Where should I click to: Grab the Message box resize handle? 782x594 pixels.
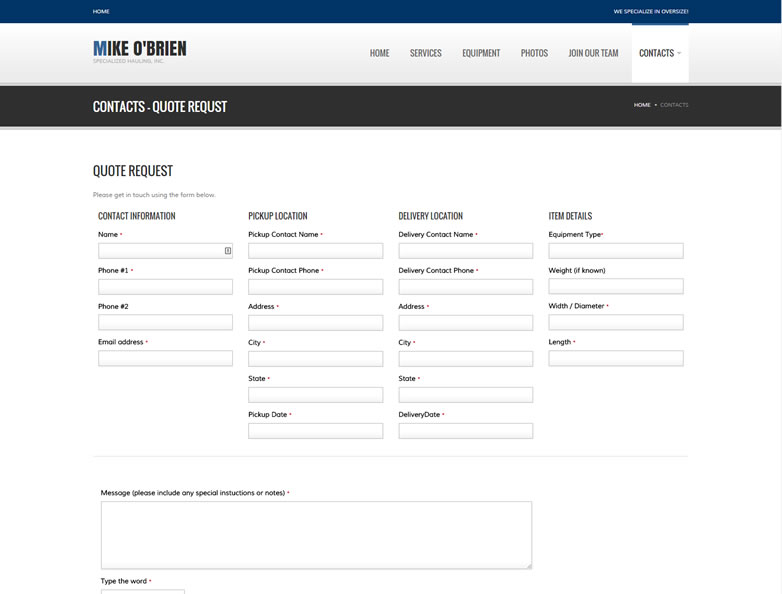pos(529,565)
